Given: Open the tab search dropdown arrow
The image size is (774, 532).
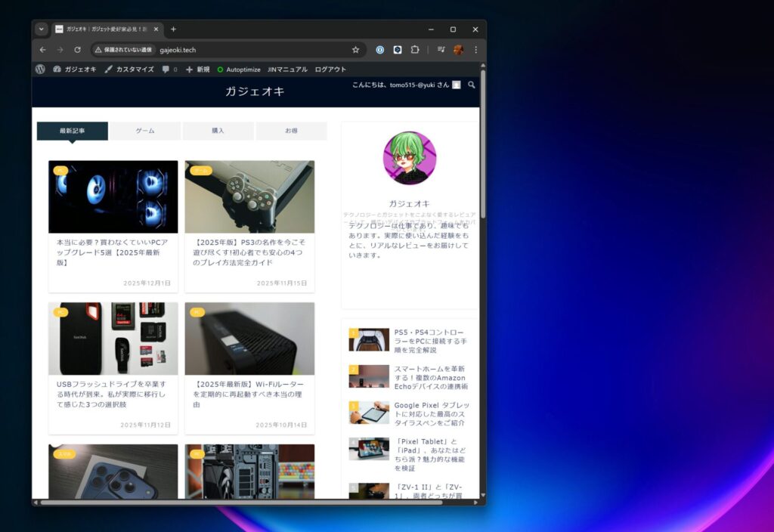Looking at the screenshot, I should click(42, 29).
